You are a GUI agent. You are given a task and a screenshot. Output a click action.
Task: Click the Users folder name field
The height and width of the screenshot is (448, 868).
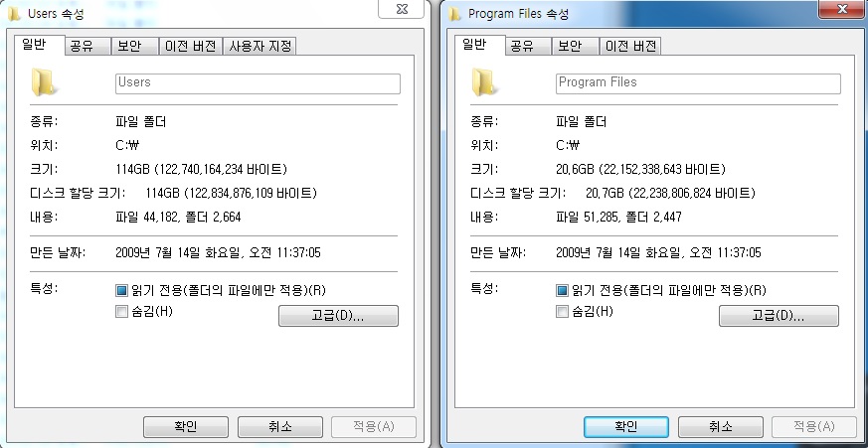pyautogui.click(x=258, y=83)
